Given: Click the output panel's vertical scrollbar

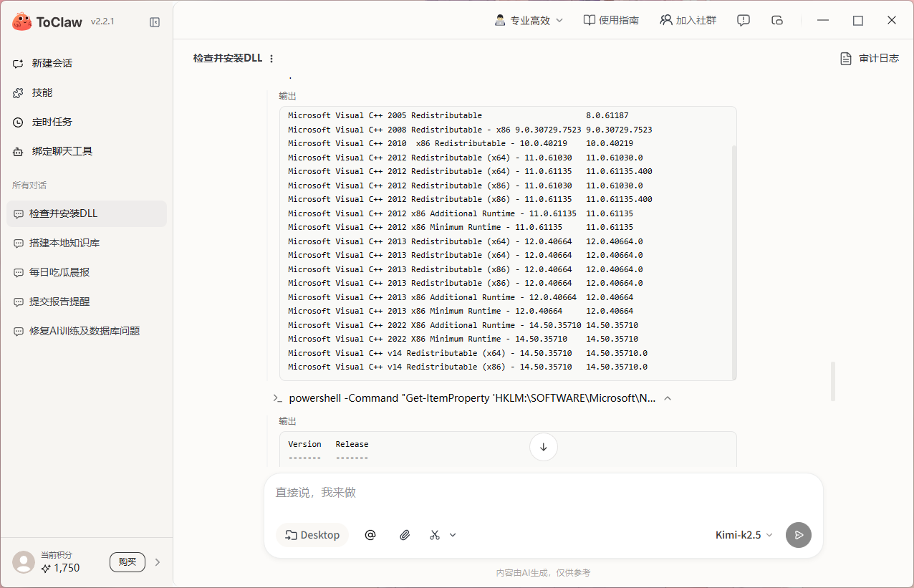Looking at the screenshot, I should point(733,261).
